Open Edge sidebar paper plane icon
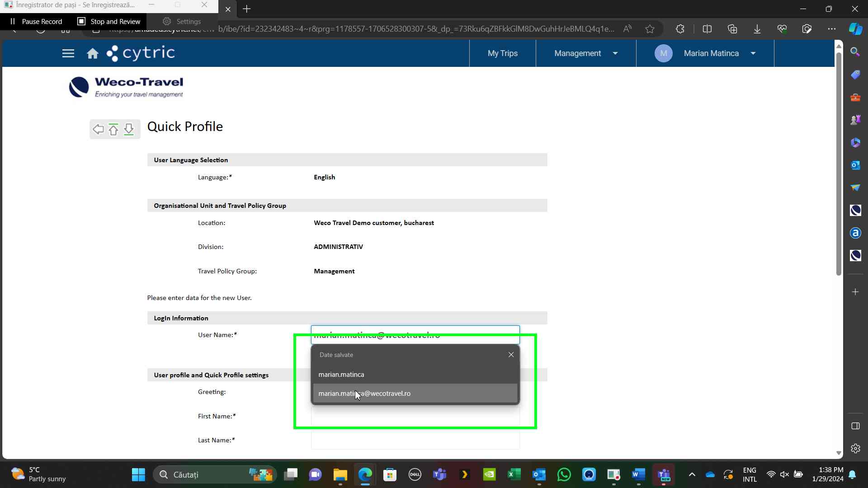This screenshot has width=868, height=488. pos(855,188)
